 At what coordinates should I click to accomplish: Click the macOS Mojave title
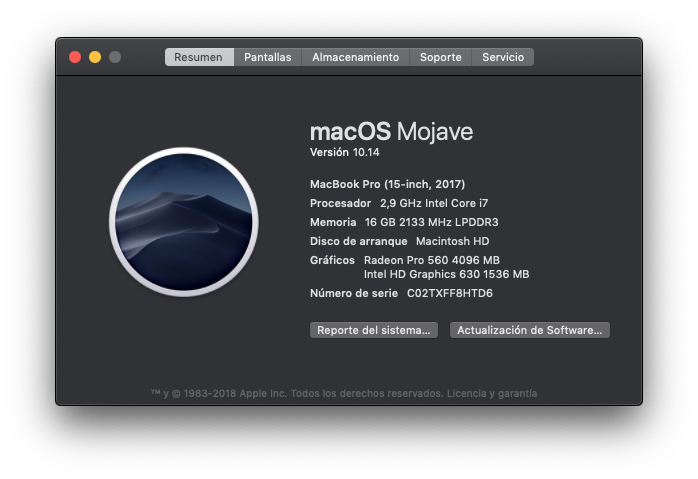[x=391, y=132]
